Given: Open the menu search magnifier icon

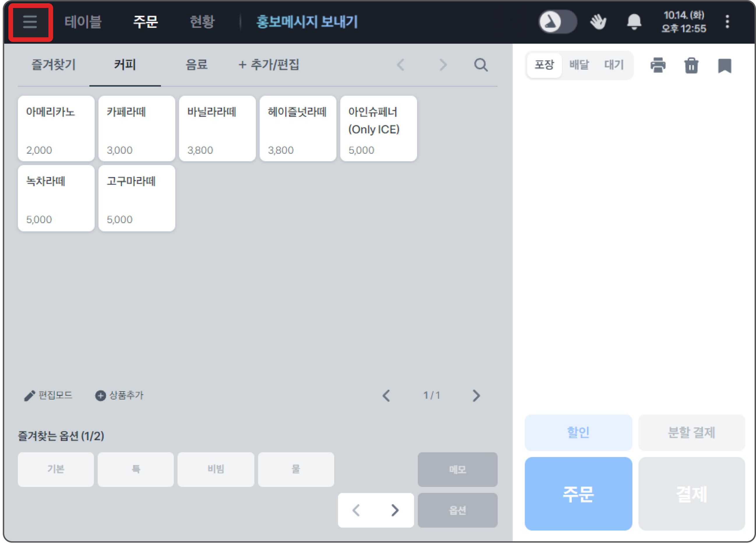Looking at the screenshot, I should point(481,65).
